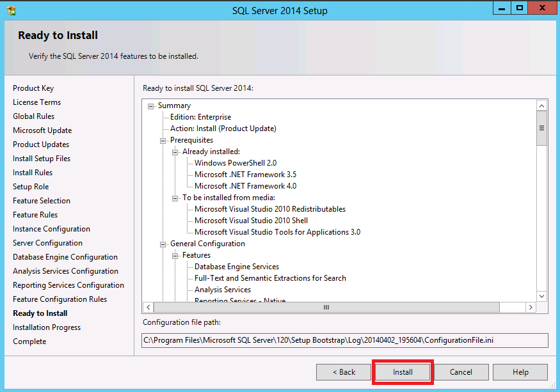
Task: Select 'Microsoft .NET Framework 4.0' row
Action: [x=245, y=186]
